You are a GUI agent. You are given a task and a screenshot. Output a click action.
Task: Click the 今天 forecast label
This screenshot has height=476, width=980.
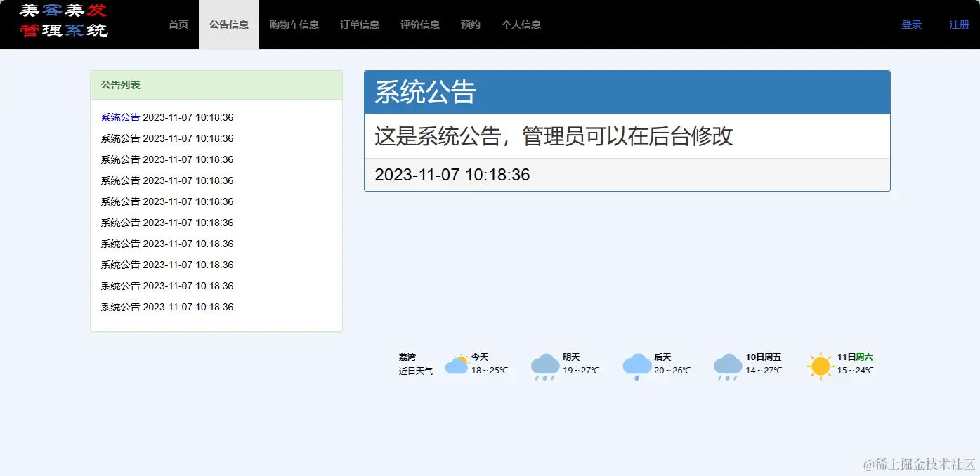click(480, 357)
